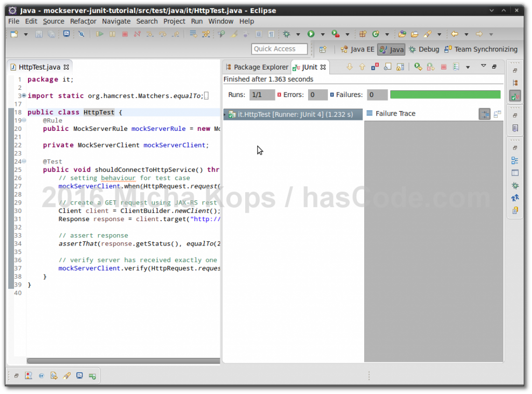Screen dimensions: 532x394
Task: Click inside the Quick Access field
Action: tap(279, 49)
